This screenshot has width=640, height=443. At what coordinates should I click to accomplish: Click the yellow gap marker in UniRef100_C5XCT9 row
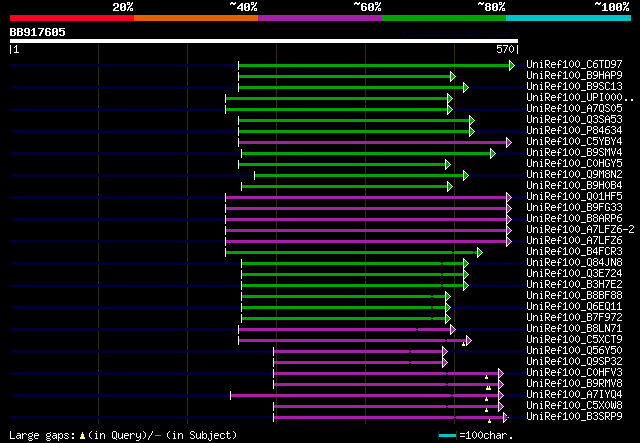pyautogui.click(x=463, y=344)
